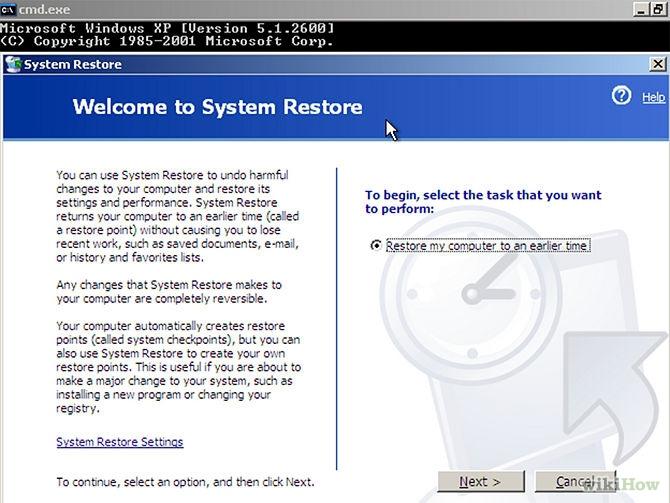The width and height of the screenshot is (670, 503).
Task: Click the Welcome to System Restore heading
Action: pos(217,107)
